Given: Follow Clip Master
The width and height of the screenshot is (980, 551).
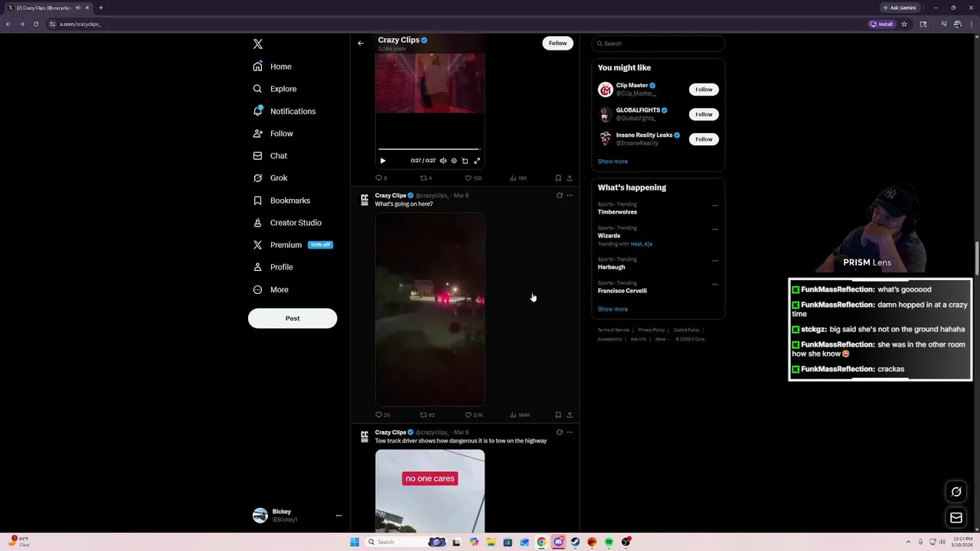Looking at the screenshot, I should click(704, 90).
